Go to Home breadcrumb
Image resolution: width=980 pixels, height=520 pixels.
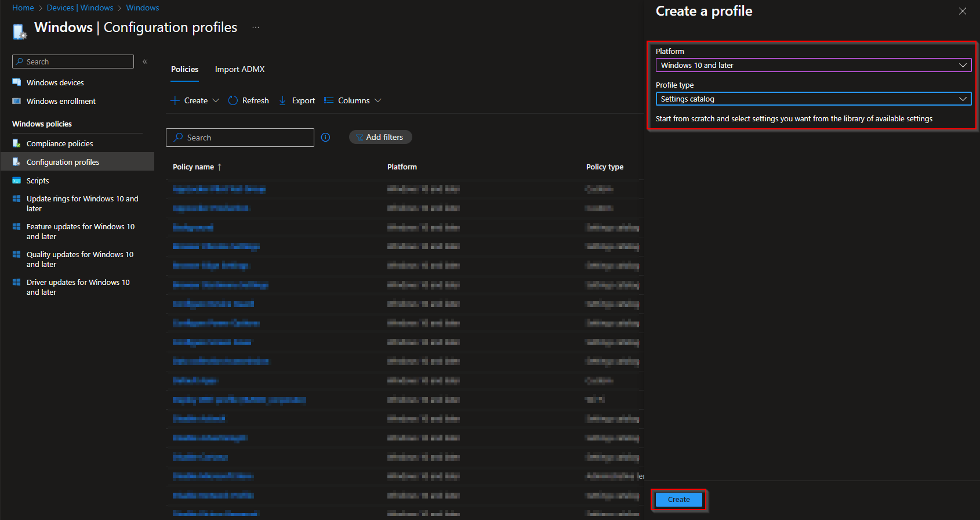coord(23,8)
